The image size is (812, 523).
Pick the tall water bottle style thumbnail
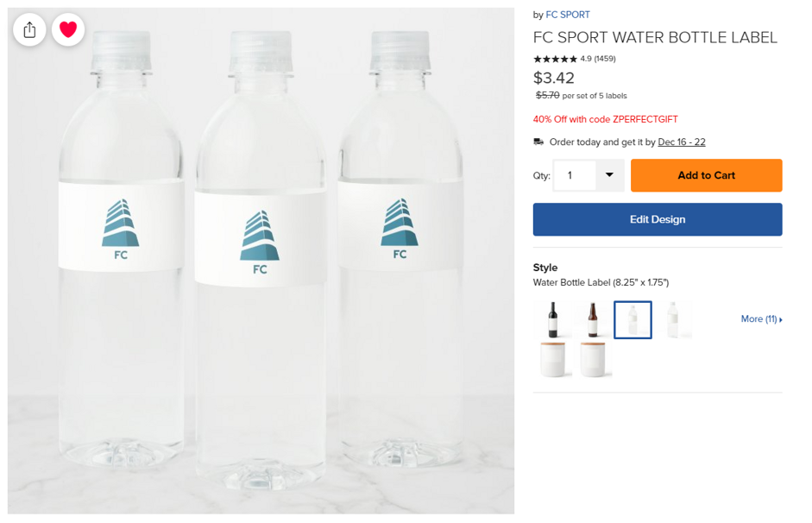(673, 320)
